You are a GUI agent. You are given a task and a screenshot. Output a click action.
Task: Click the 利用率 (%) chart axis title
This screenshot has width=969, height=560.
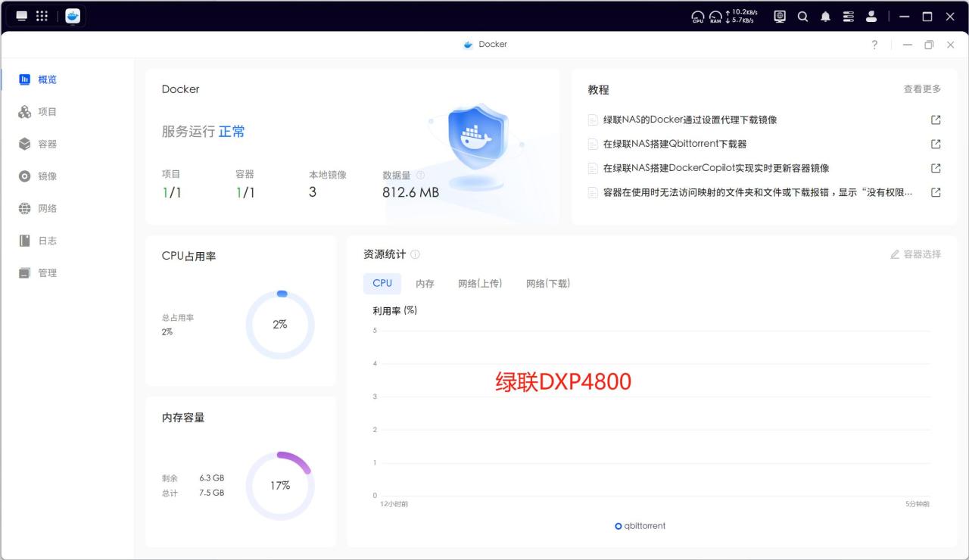[395, 310]
